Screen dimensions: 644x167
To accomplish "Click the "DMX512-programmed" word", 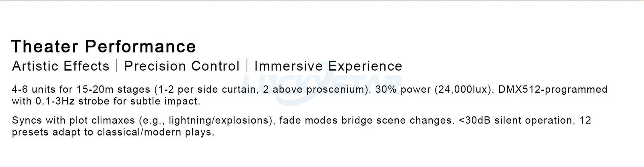I will pos(553,90).
